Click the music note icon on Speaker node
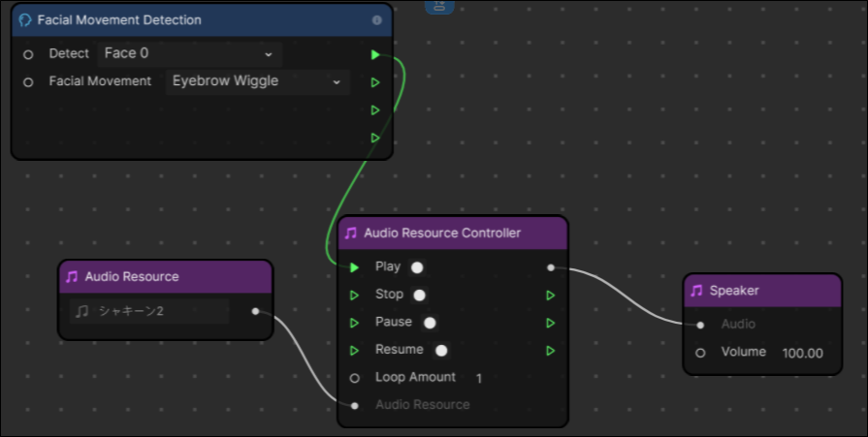The width and height of the screenshot is (868, 437). coord(697,291)
